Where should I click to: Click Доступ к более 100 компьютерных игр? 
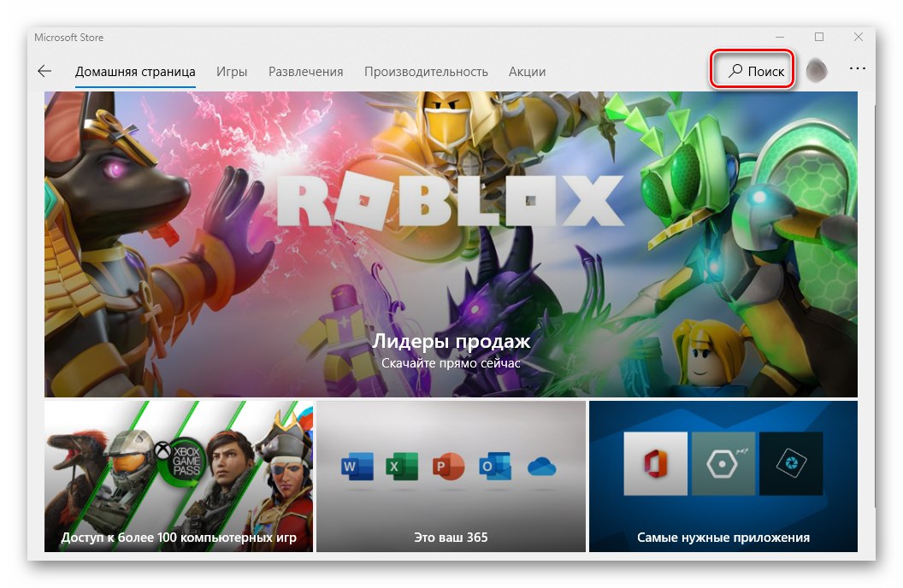tap(179, 538)
